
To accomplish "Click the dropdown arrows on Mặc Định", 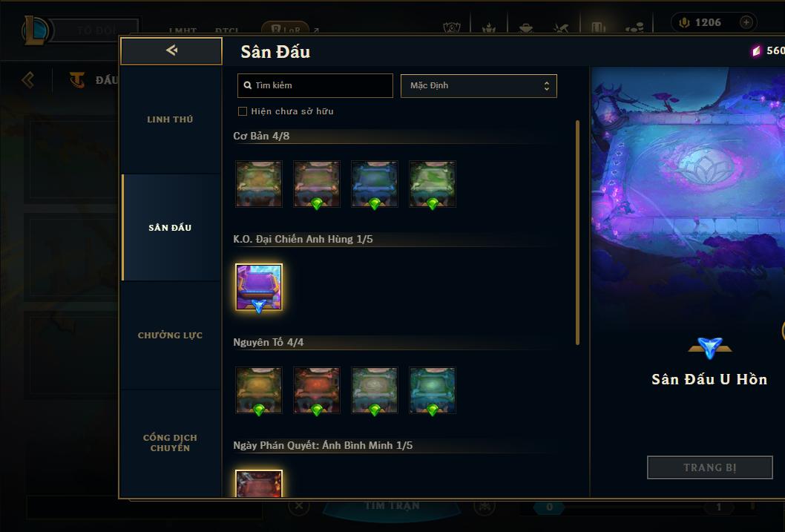I will pos(547,86).
